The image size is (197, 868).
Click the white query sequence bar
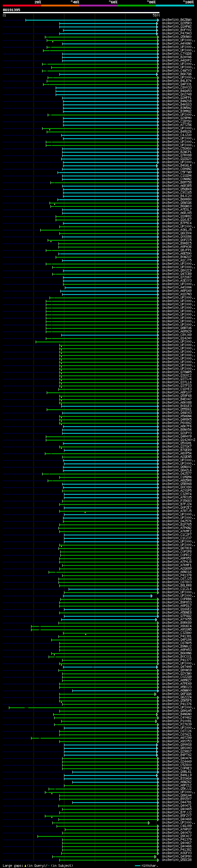[x=81, y=13]
